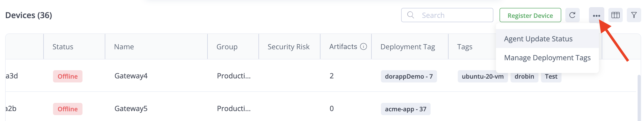Select the drobin tag chip
The image size is (644, 121).
(x=524, y=77)
